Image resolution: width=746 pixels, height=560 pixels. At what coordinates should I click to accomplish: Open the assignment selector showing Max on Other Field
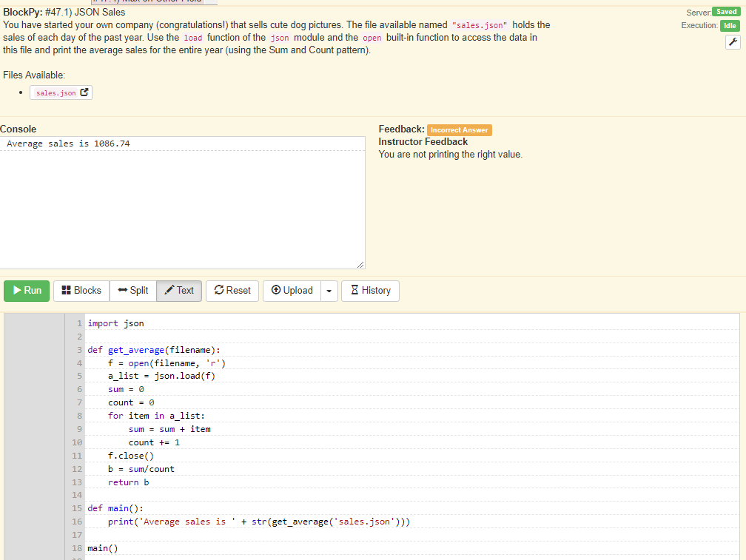tap(152, 2)
